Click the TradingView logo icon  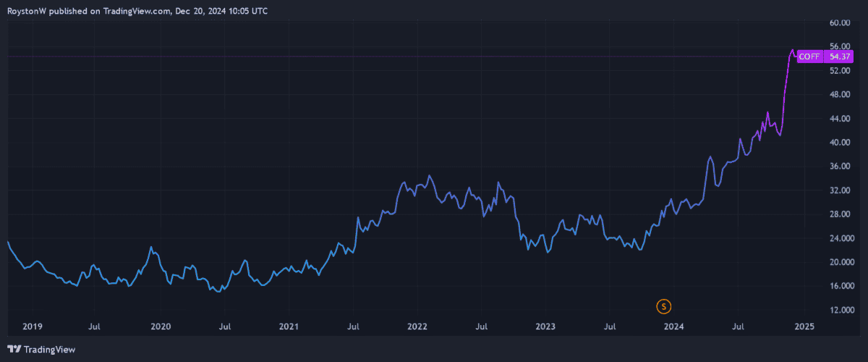[x=14, y=349]
